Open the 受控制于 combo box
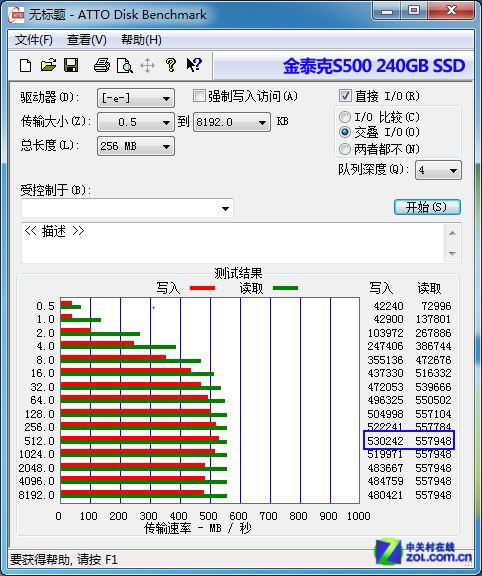Screen dimensions: 482x576 point(127,208)
